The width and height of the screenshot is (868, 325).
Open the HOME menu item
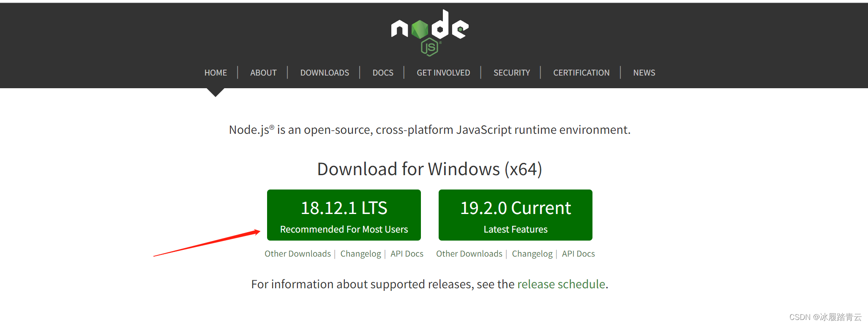tap(215, 72)
